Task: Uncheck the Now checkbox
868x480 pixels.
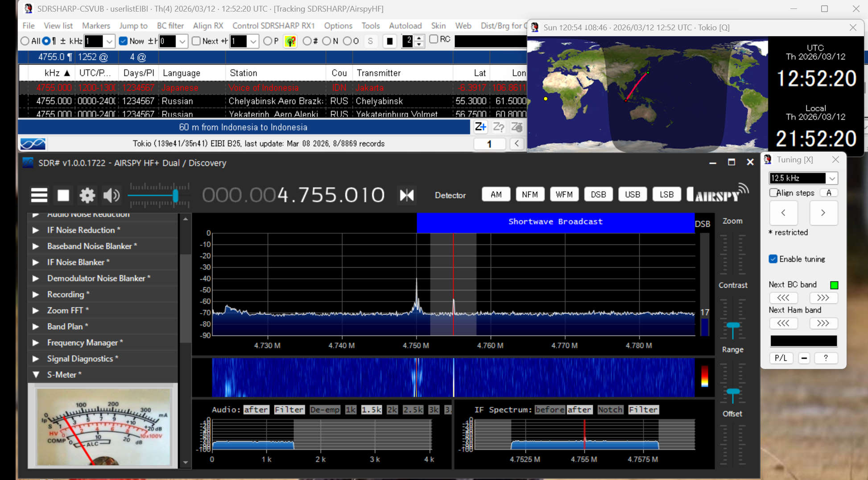Action: coord(124,41)
